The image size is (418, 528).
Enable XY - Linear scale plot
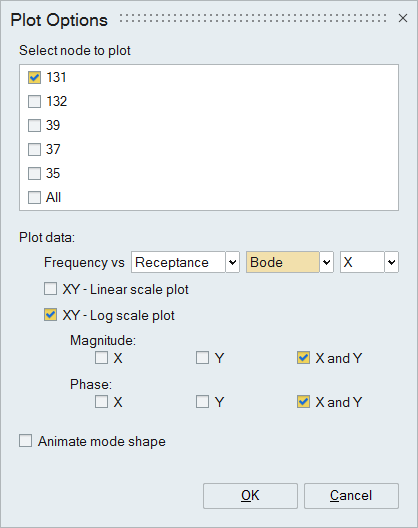(51, 289)
